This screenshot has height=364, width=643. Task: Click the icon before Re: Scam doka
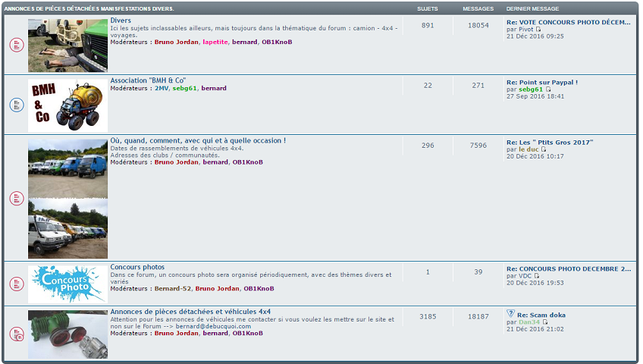click(x=510, y=314)
